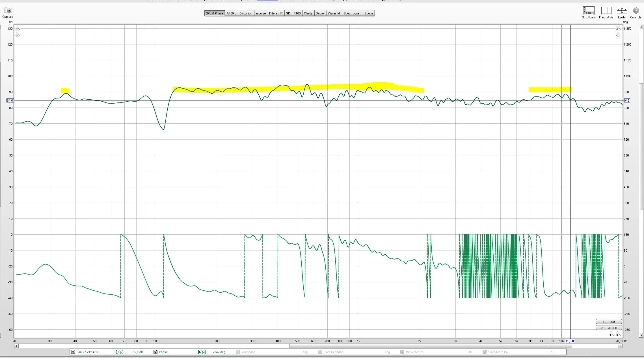Open the GD tab

288,13
